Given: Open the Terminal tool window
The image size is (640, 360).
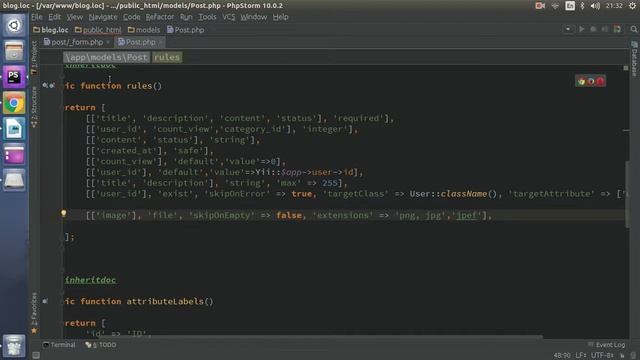Looking at the screenshot, I should tap(60, 345).
